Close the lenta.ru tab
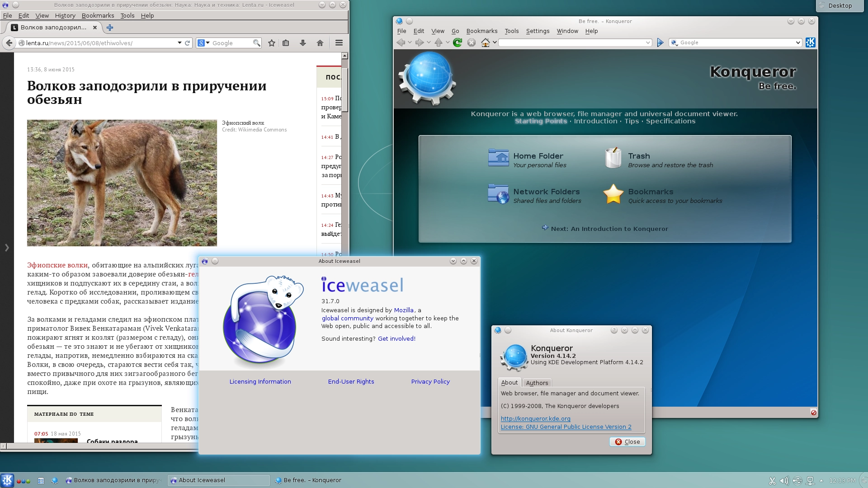The width and height of the screenshot is (868, 488). point(95,28)
